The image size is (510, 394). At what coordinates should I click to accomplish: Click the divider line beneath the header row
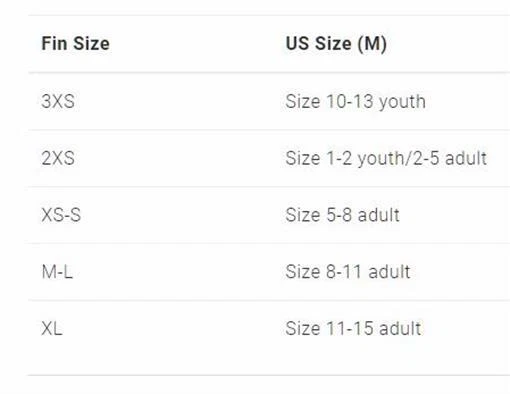click(269, 72)
